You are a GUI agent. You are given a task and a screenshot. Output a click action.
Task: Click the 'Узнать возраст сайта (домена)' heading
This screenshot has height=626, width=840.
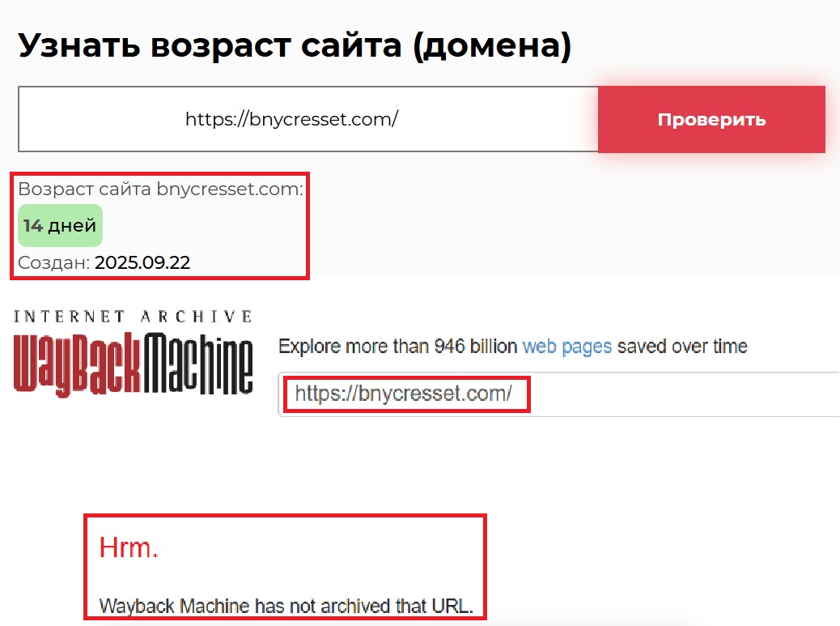(295, 45)
